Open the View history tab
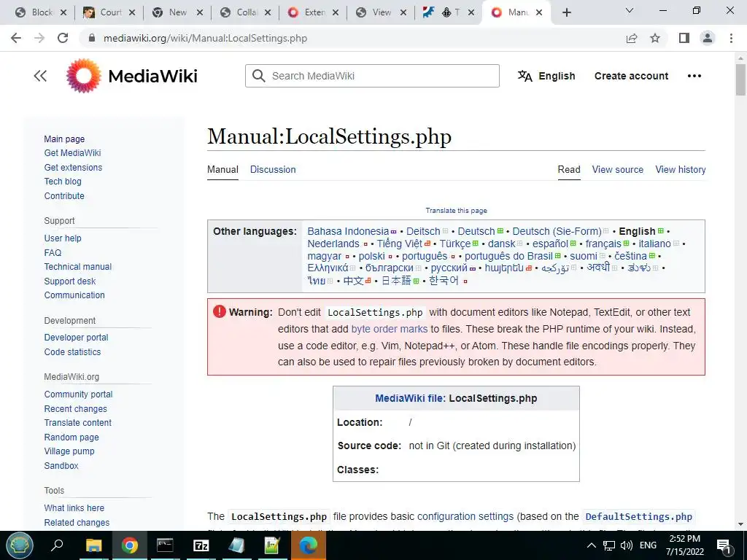Image resolution: width=747 pixels, height=560 pixels. (x=681, y=169)
